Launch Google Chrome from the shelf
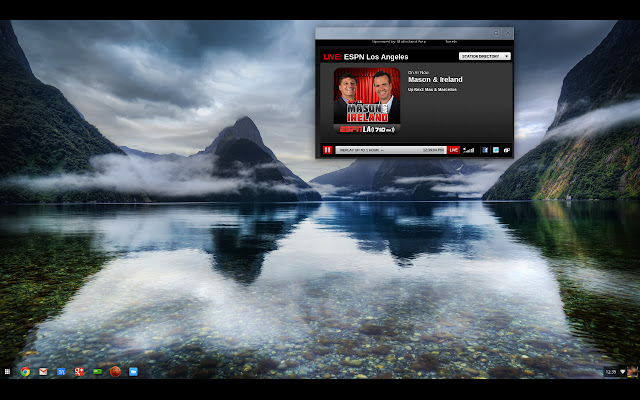The height and width of the screenshot is (400, 640). [x=25, y=371]
